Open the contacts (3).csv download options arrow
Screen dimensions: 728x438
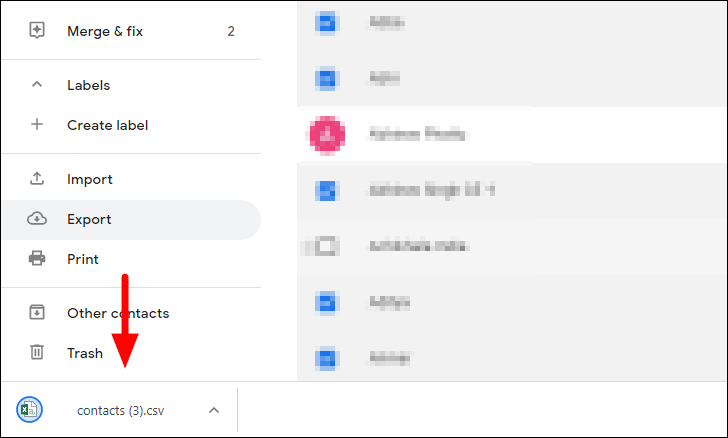214,410
